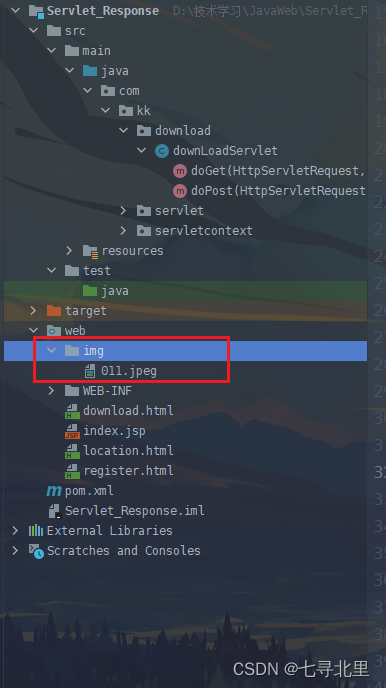Click the Servlet_Response.iml file icon

point(54,511)
